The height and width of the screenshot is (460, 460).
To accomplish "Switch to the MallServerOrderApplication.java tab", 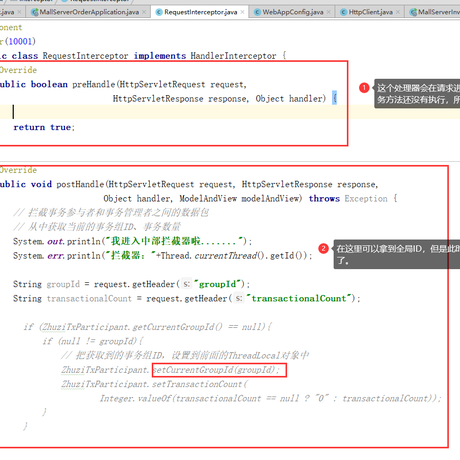I will 89,12.
